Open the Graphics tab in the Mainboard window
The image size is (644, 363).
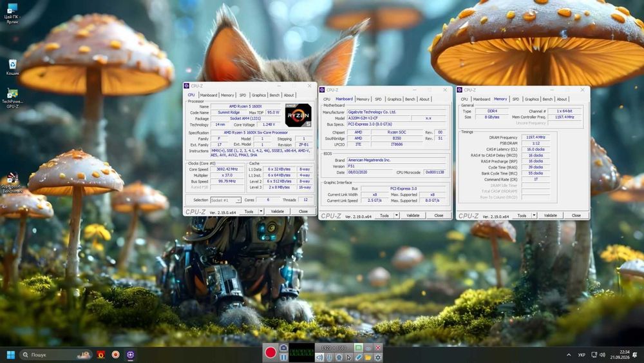point(394,99)
